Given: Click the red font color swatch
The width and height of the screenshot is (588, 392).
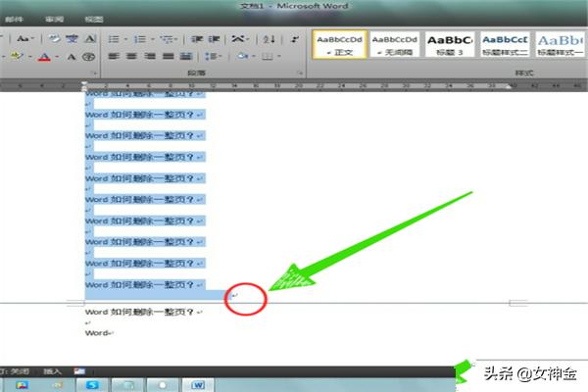Looking at the screenshot, I should [44, 58].
